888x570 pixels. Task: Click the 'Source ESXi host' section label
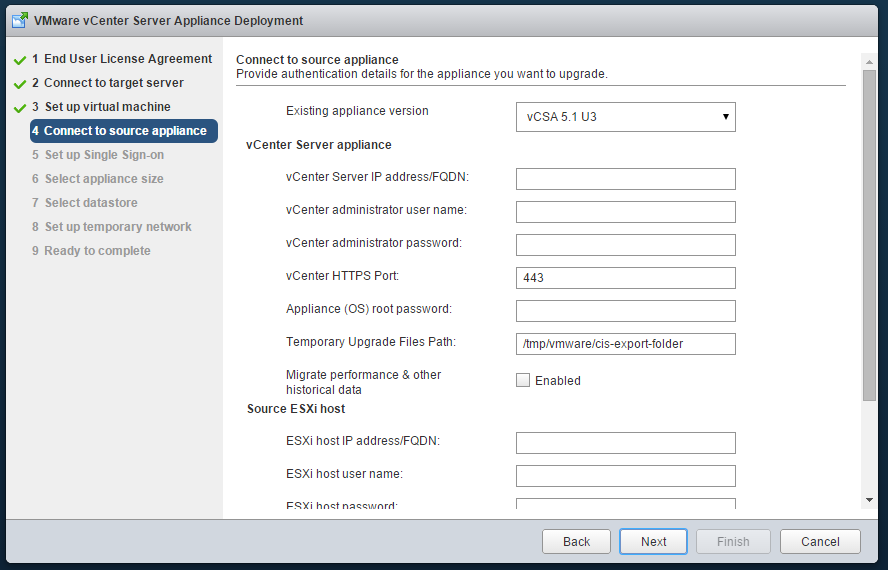tap(296, 409)
